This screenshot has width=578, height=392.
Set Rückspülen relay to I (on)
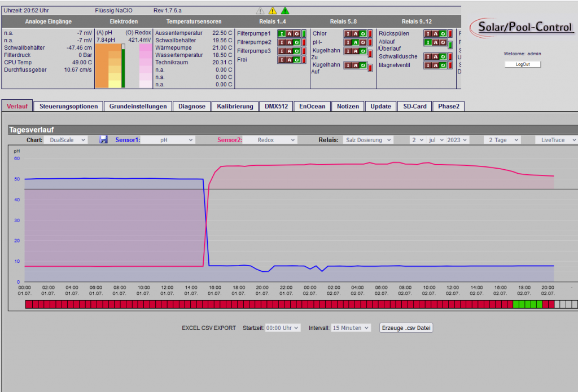coord(428,33)
